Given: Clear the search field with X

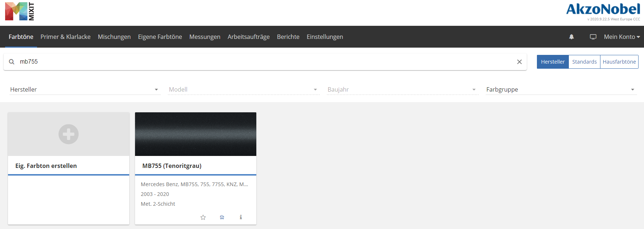Looking at the screenshot, I should [x=519, y=62].
